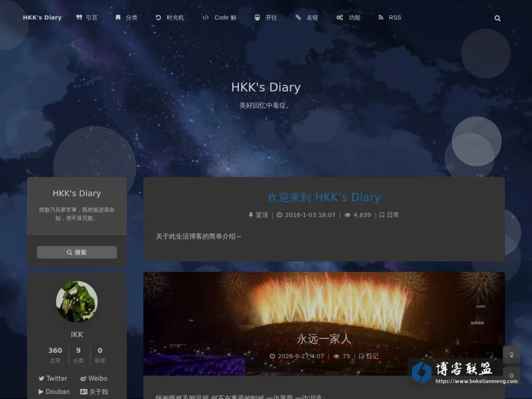Click the RSS feed icon in navbar
This screenshot has height=399, width=532.
[381, 18]
